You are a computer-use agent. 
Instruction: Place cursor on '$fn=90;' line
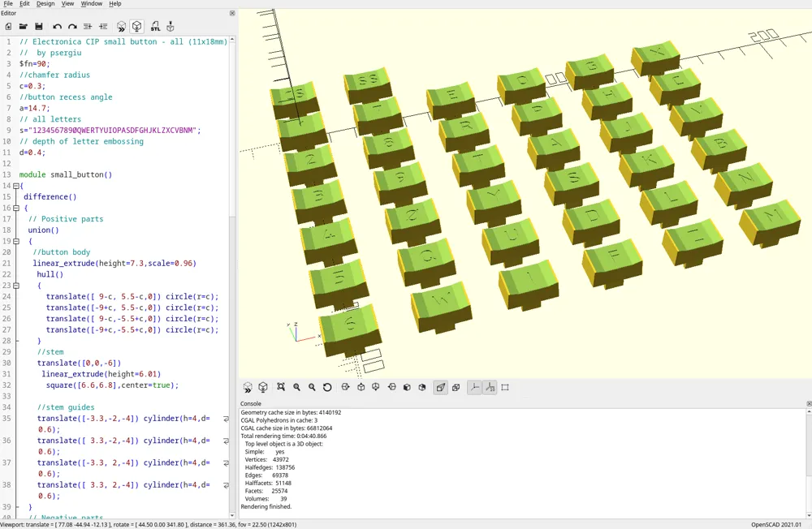point(35,63)
